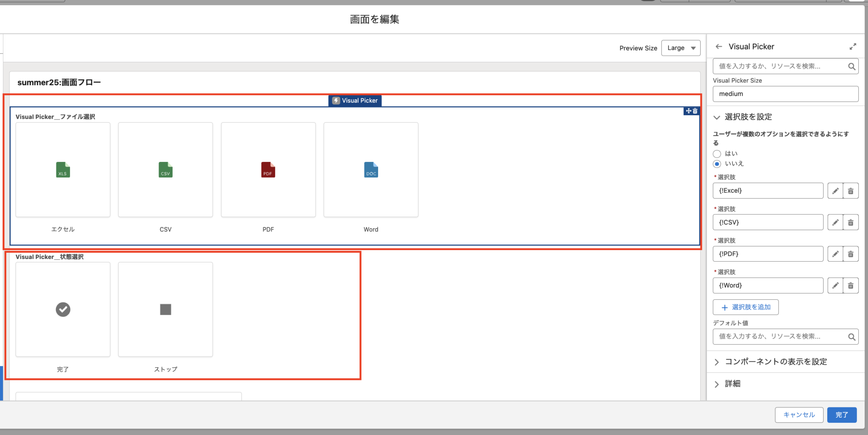
Task: Click the trash icon on the selected Visual Picker component
Action: click(695, 111)
